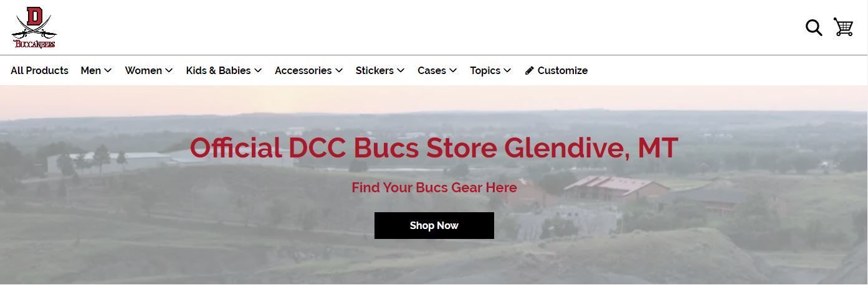Expand the Kids & Babies chevron

tap(258, 70)
